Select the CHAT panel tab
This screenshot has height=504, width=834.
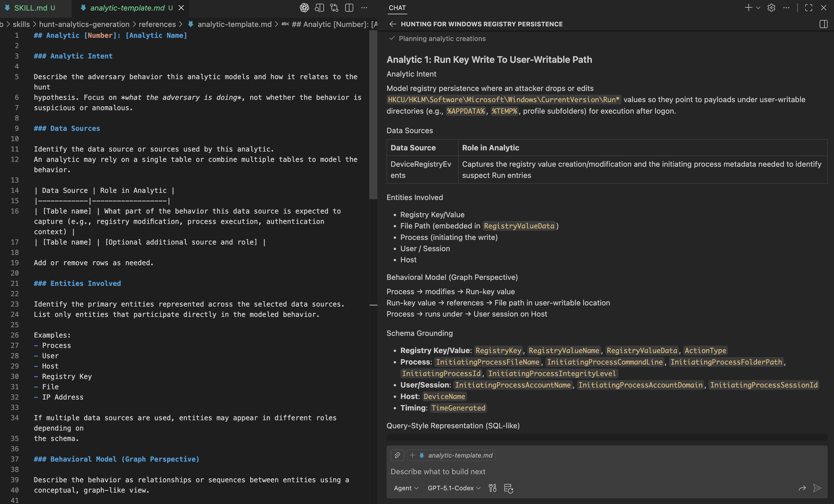pyautogui.click(x=397, y=8)
